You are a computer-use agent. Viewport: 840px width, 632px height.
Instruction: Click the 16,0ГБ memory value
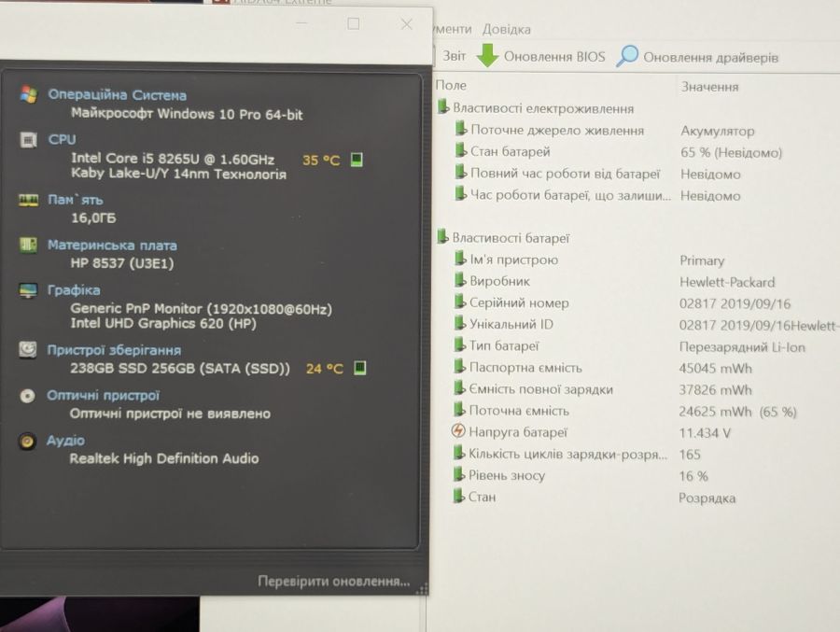pyautogui.click(x=93, y=218)
